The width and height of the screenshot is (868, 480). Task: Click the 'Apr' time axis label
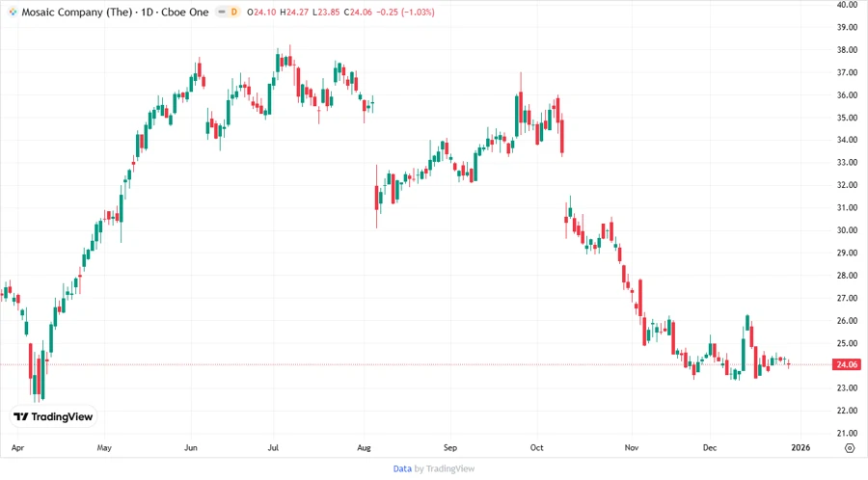click(x=17, y=447)
